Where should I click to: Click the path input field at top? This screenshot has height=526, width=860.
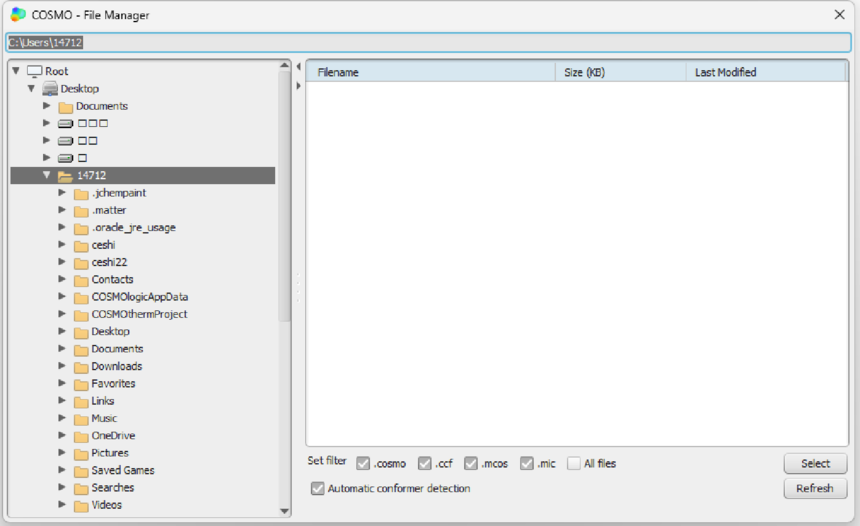[x=430, y=43]
